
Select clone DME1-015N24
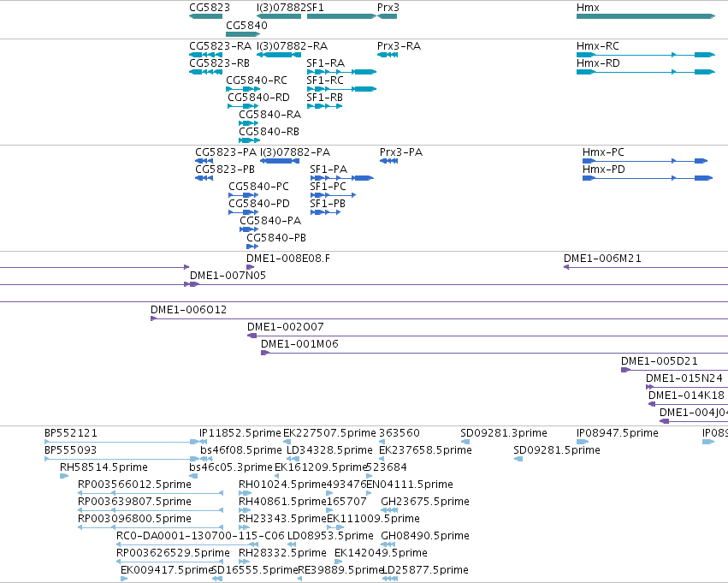point(687,387)
